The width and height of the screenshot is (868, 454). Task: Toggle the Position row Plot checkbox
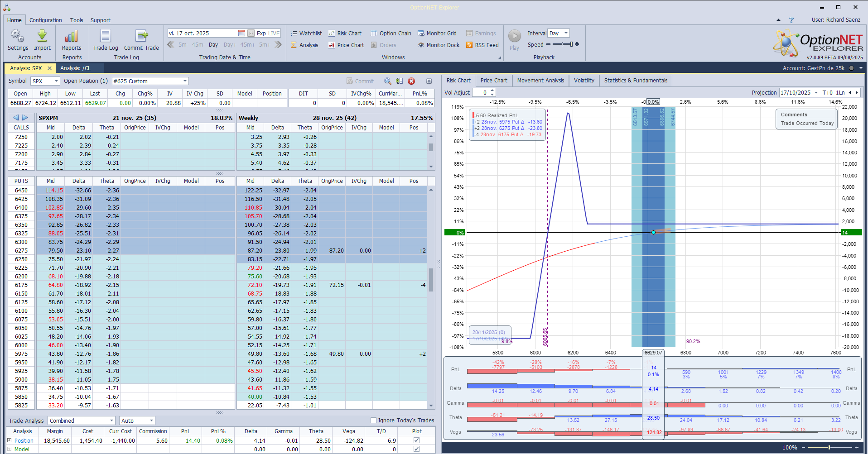(416, 440)
